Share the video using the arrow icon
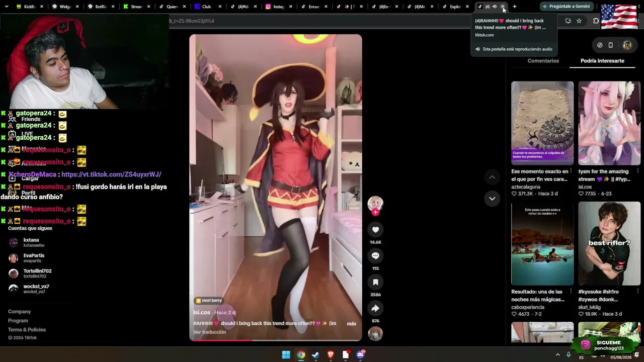 pos(375,308)
